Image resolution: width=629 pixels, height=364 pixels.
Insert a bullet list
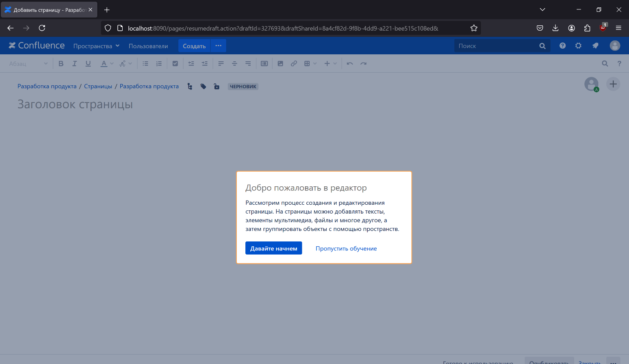[x=145, y=64]
